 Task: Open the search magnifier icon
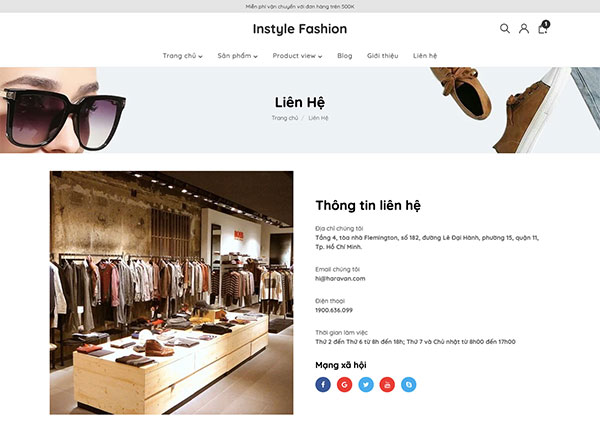tap(505, 28)
